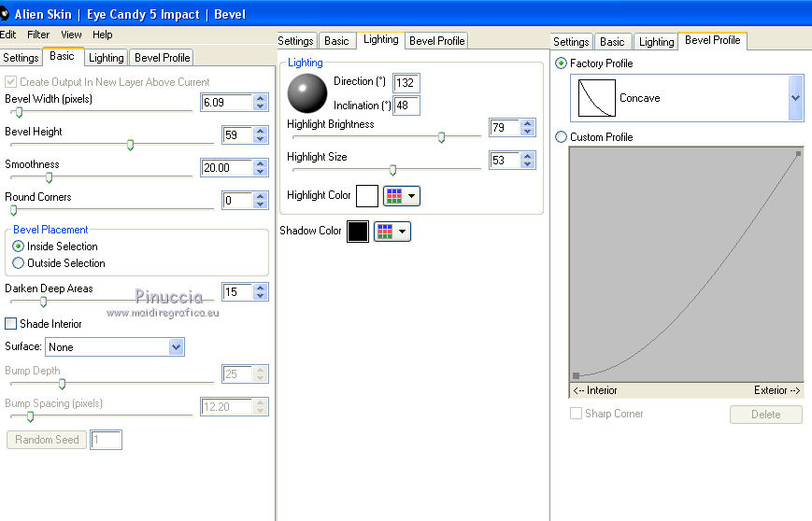Switch to the Basic tab in left panel

pos(63,56)
